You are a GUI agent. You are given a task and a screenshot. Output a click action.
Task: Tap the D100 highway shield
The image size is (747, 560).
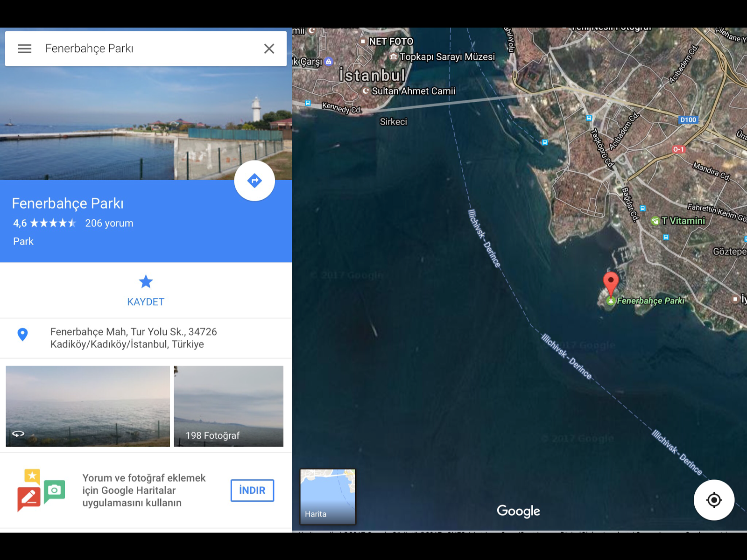[x=688, y=120]
